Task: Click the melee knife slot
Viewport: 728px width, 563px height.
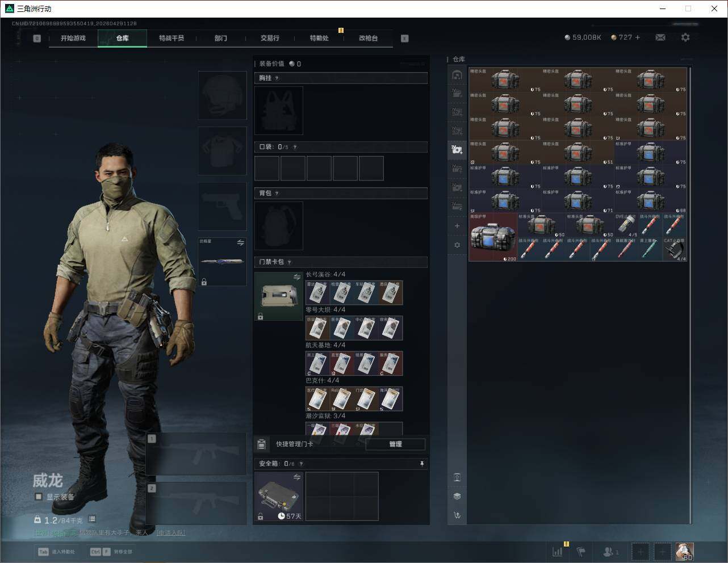Action: click(x=222, y=262)
